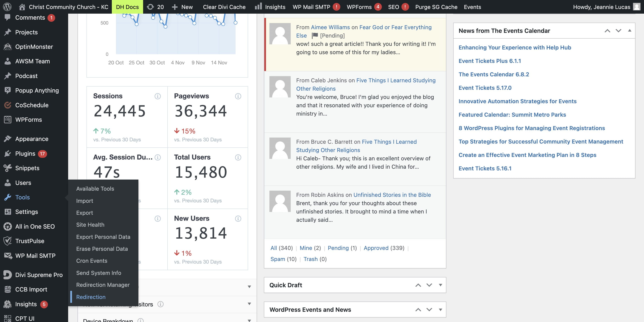Move News from The Events Calendar panel down
644x322 pixels.
pos(618,31)
